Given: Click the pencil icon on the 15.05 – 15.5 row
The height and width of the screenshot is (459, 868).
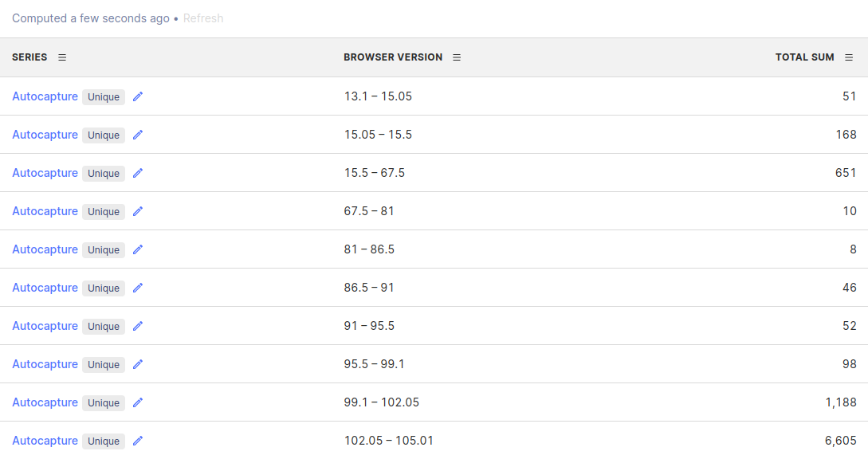Looking at the screenshot, I should 137,135.
